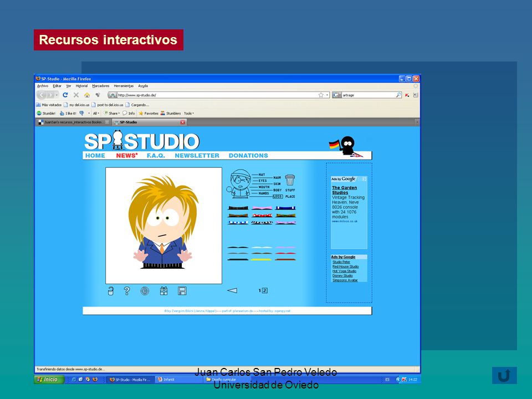Select the SKIN category
The height and width of the screenshot is (399, 532).
pos(277,183)
